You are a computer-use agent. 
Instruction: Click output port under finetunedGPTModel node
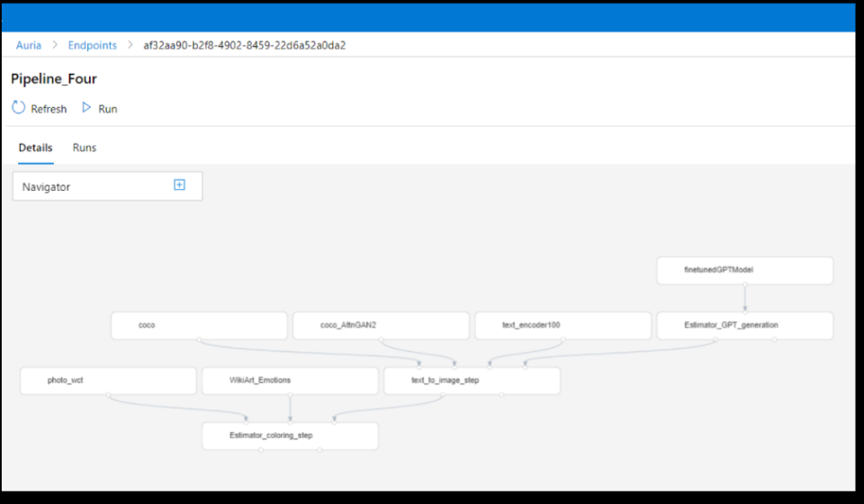coord(745,284)
